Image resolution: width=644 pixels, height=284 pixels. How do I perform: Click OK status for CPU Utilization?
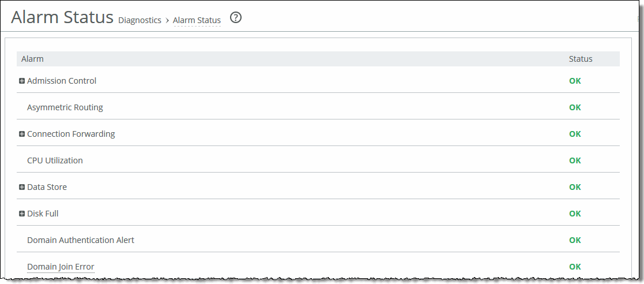(575, 160)
